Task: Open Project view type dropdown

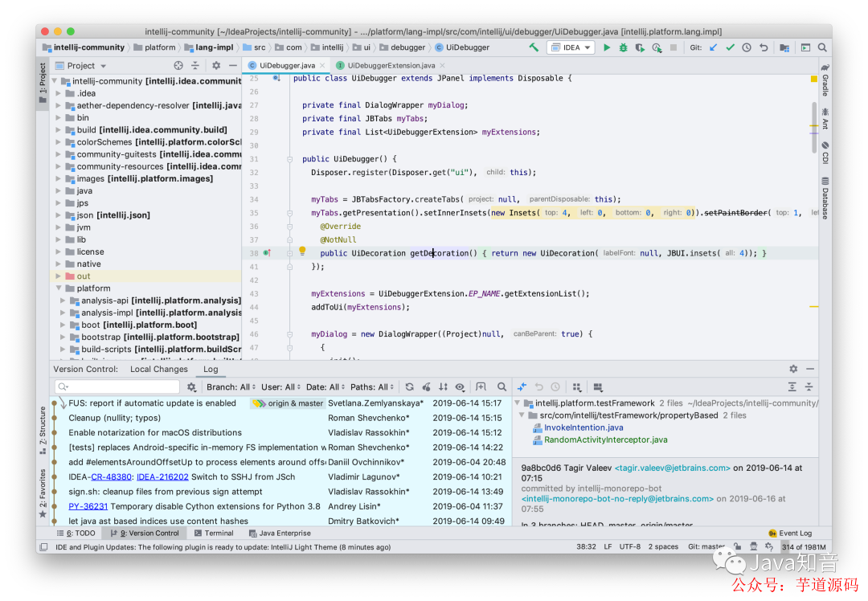Action: tap(86, 65)
